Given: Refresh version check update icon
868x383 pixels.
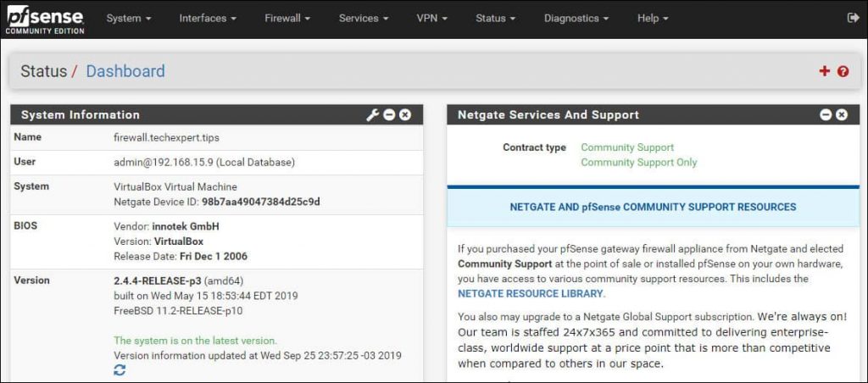Looking at the screenshot, I should point(120,369).
